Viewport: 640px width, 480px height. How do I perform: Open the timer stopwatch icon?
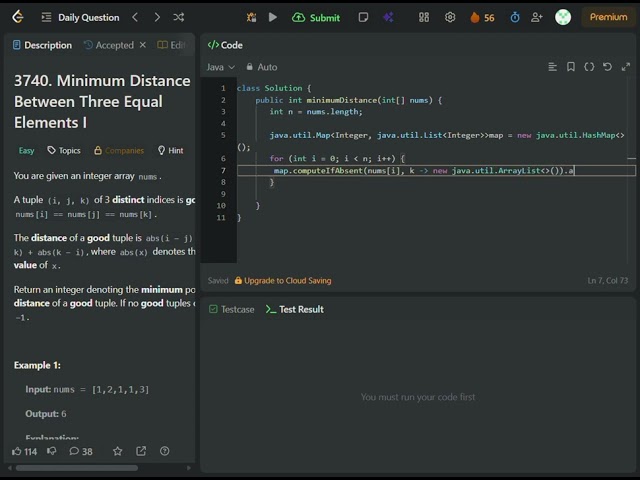coord(515,17)
